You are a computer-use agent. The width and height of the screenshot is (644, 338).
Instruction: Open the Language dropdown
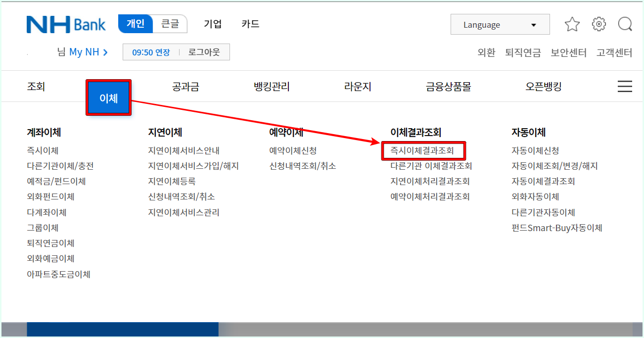click(x=500, y=24)
